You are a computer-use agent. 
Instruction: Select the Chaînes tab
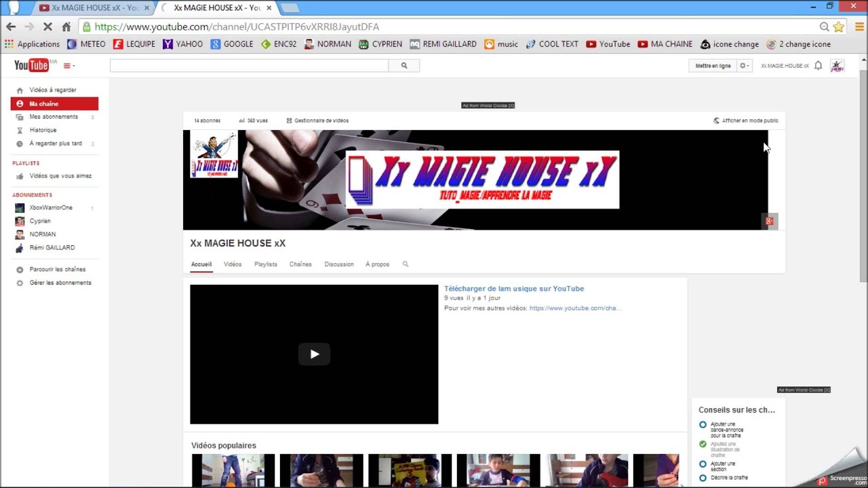pos(300,264)
